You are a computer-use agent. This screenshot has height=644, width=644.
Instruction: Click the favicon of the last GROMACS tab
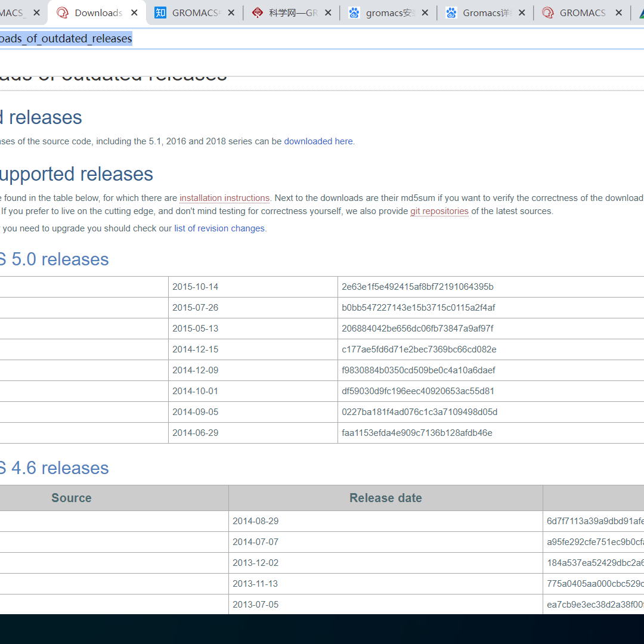coord(548,13)
